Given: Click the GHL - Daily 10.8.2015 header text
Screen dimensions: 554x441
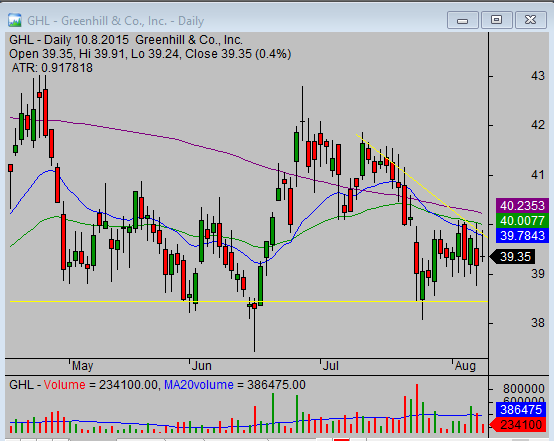Looking at the screenshot, I should click(126, 40).
